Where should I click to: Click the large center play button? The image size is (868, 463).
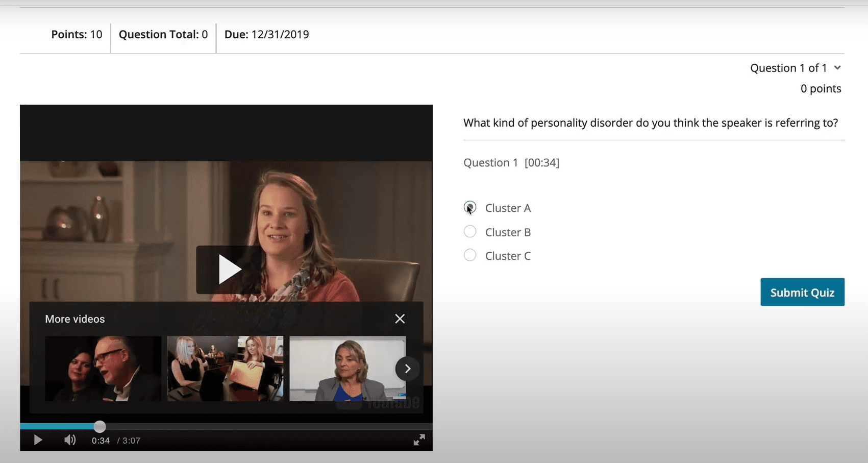228,270
